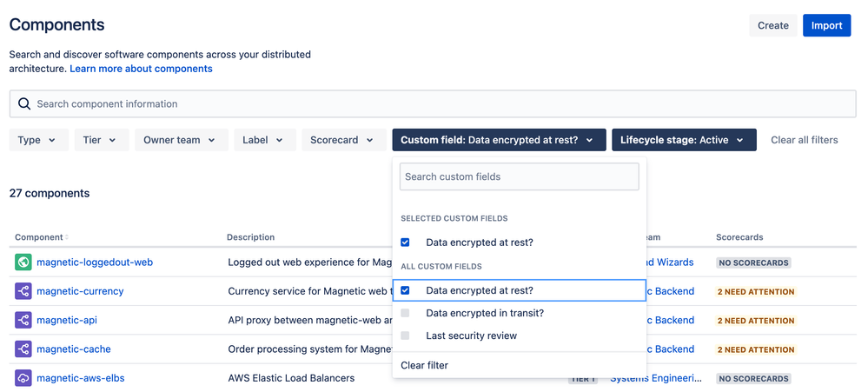868x392 pixels.
Task: Check Last security review option
Action: point(405,336)
